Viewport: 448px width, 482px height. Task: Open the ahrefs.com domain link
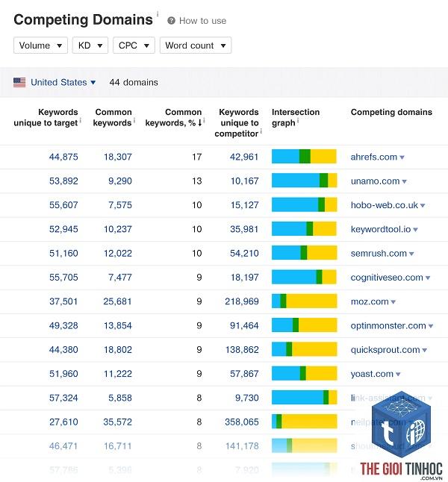pyautogui.click(x=374, y=157)
